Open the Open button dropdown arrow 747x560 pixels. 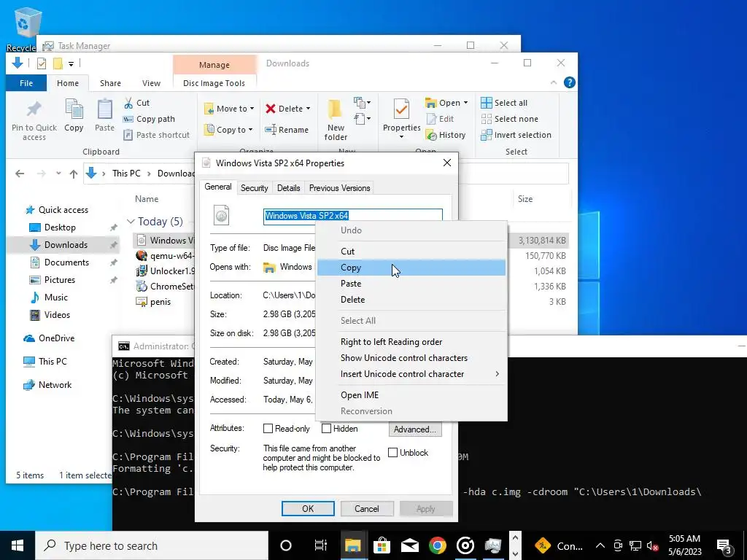[x=465, y=103]
